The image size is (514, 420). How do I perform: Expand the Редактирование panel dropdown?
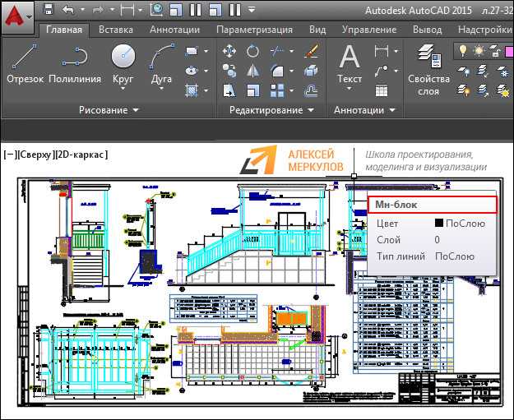(x=271, y=110)
